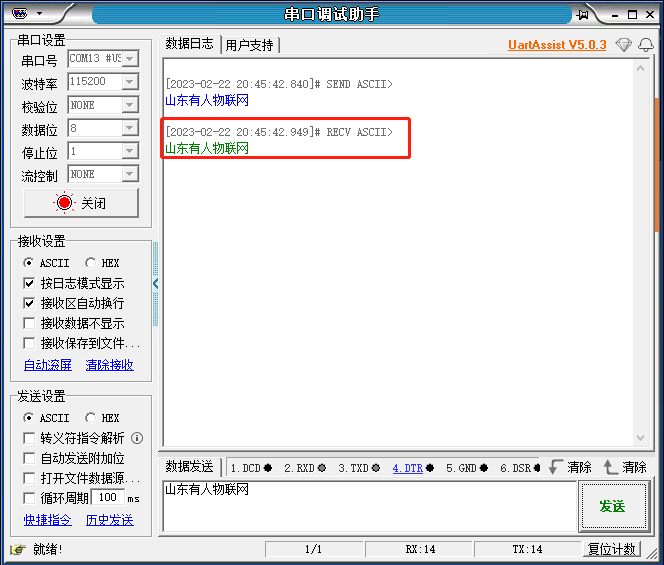Click the green received text 山东有人物联网
This screenshot has width=664, height=565.
(x=207, y=148)
